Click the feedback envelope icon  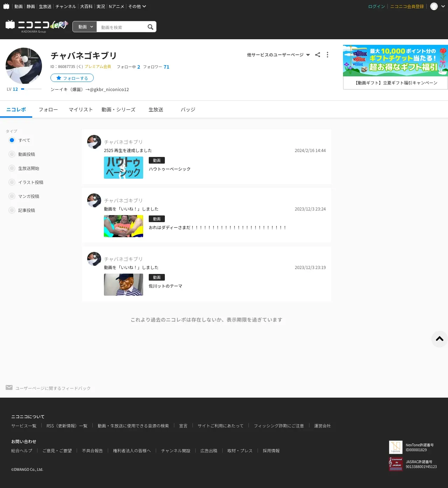coord(9,387)
